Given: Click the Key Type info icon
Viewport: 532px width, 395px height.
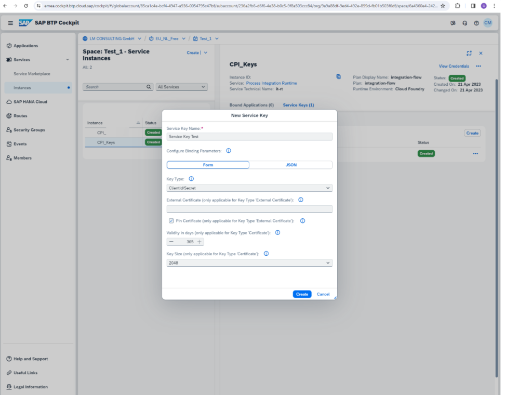Looking at the screenshot, I should pyautogui.click(x=191, y=178).
